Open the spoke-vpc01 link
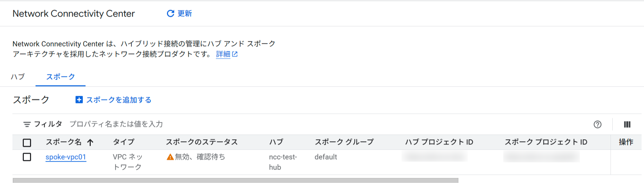This screenshot has height=183, width=644. click(66, 157)
